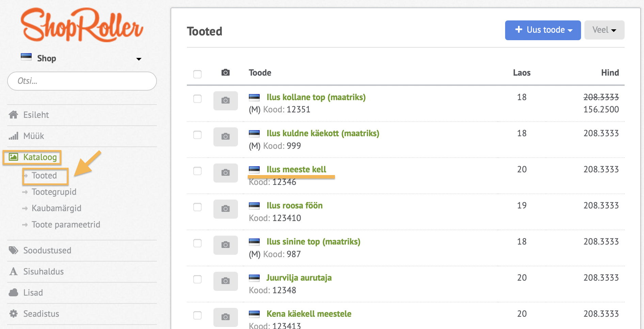Click the Otsi search field
Viewport: 644px width, 329px height.
82,81
